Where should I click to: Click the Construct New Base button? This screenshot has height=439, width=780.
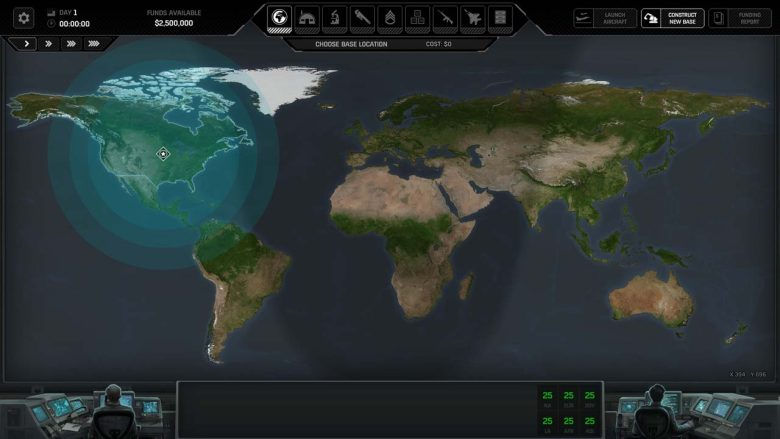673,18
